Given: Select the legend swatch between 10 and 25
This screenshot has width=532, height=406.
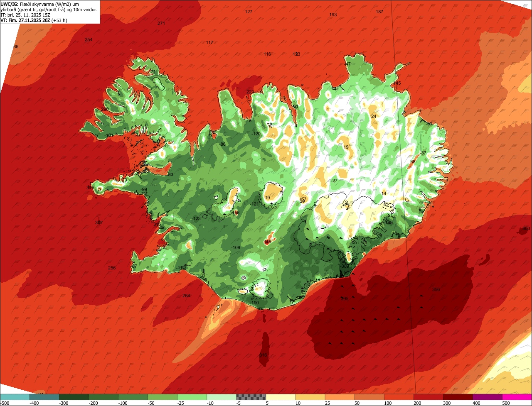Looking at the screenshot, I should (x=310, y=397).
